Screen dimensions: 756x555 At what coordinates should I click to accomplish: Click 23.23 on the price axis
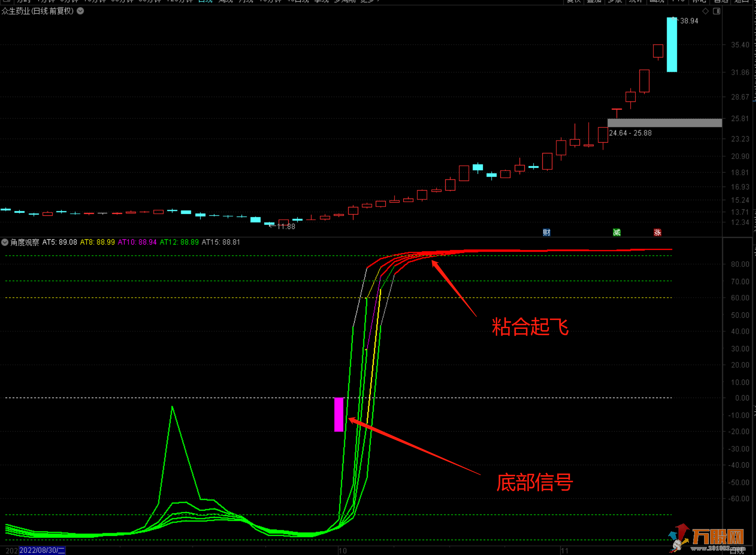click(740, 139)
